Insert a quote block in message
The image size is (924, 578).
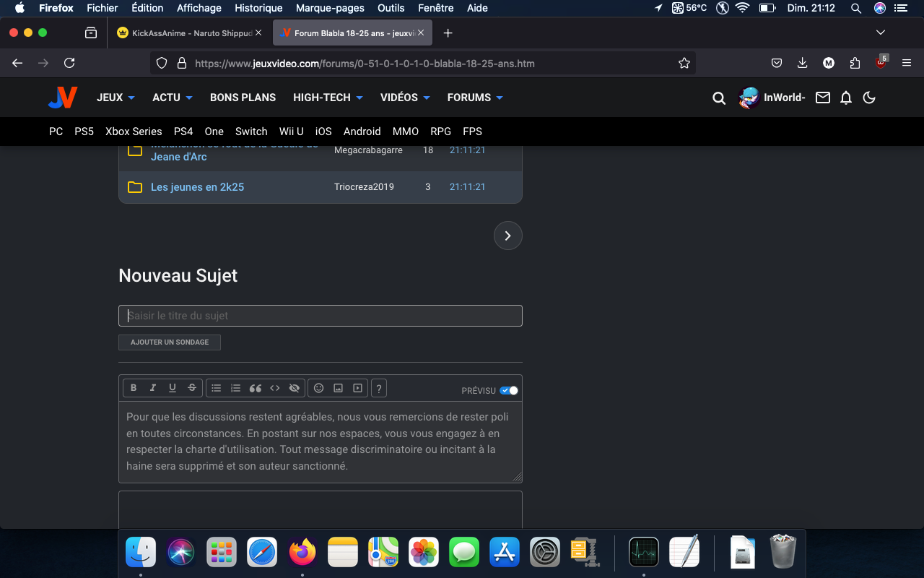pyautogui.click(x=255, y=388)
